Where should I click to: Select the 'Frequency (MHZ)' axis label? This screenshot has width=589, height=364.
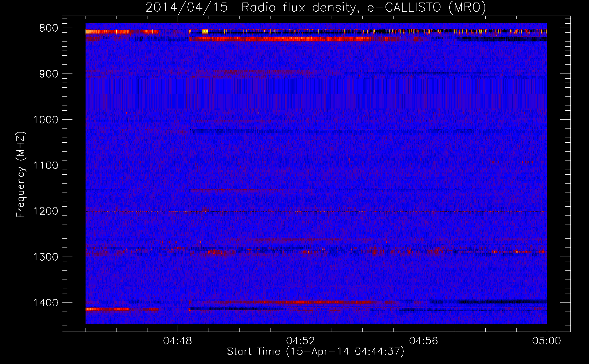(21, 175)
